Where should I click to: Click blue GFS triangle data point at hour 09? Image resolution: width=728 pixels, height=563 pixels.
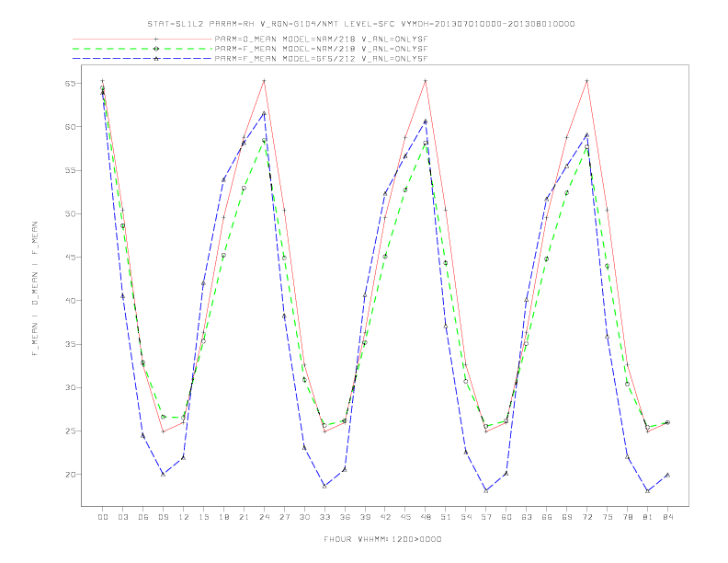[164, 475]
